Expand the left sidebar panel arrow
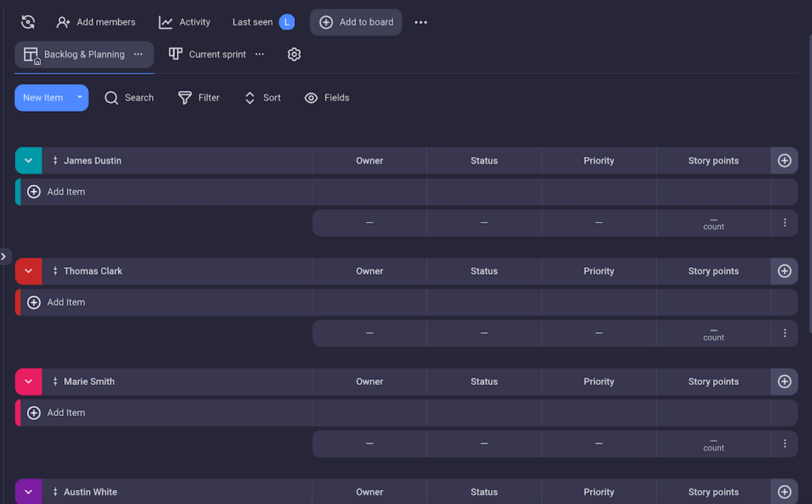The width and height of the screenshot is (812, 504). click(4, 256)
